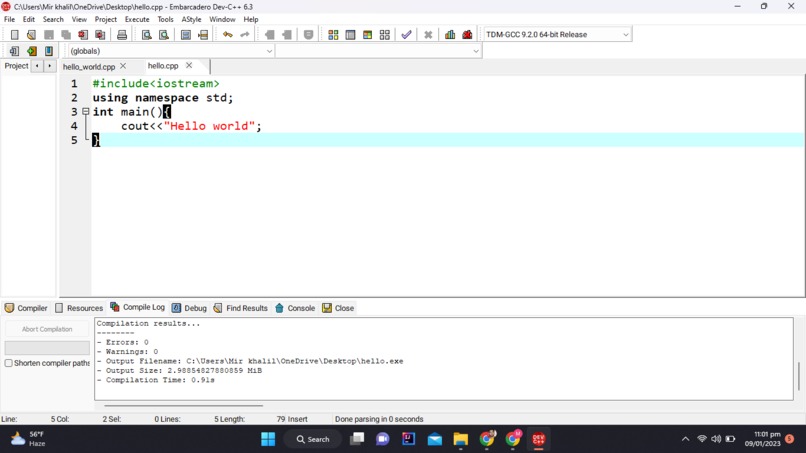Run the program from toolbar
The height and width of the screenshot is (453, 806).
(x=351, y=34)
